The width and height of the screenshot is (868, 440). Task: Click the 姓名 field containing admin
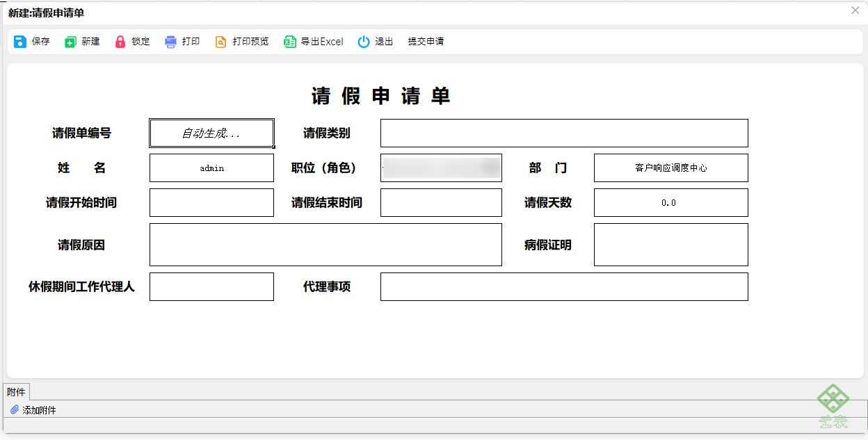(x=212, y=168)
